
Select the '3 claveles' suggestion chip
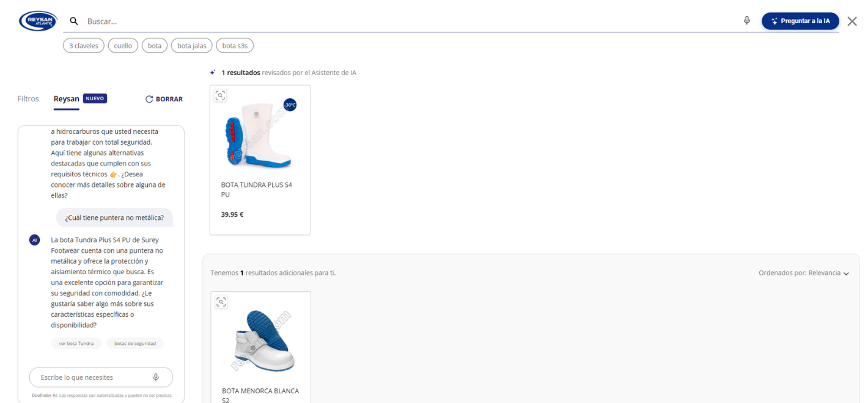84,46
